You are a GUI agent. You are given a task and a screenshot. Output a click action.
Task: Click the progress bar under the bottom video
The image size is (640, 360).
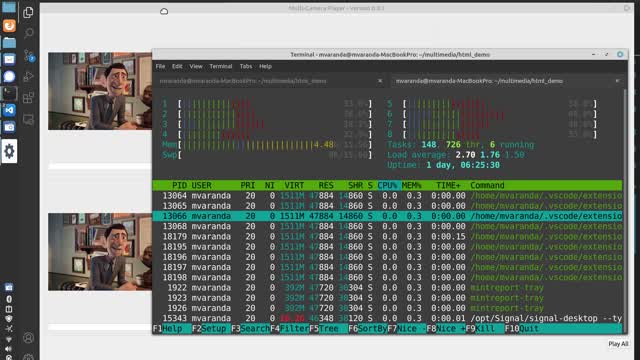(x=100, y=327)
